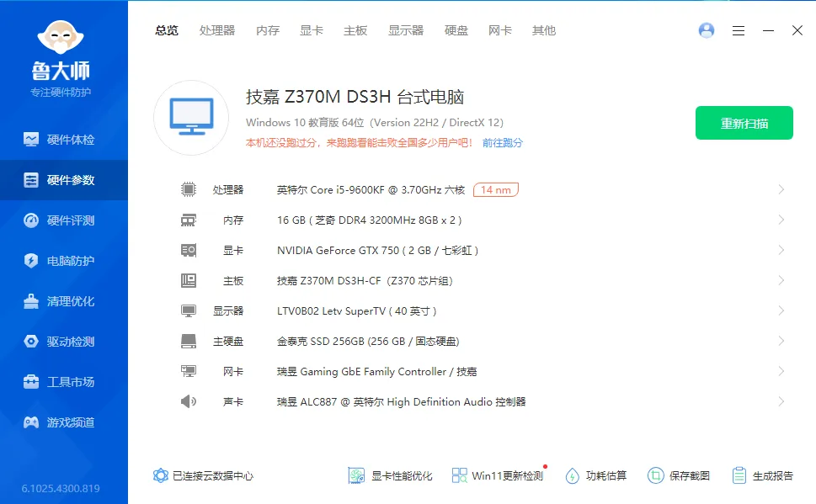
Task: Open the 显示器 tab
Action: click(406, 30)
